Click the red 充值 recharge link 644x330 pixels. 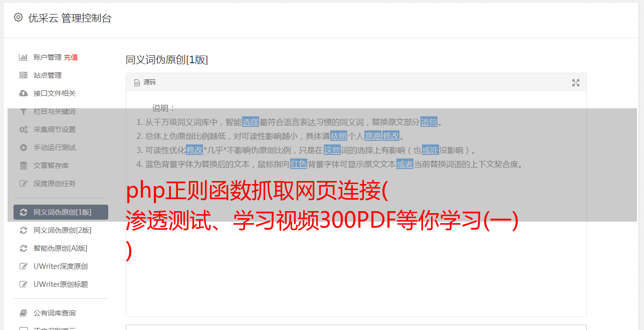(71, 57)
